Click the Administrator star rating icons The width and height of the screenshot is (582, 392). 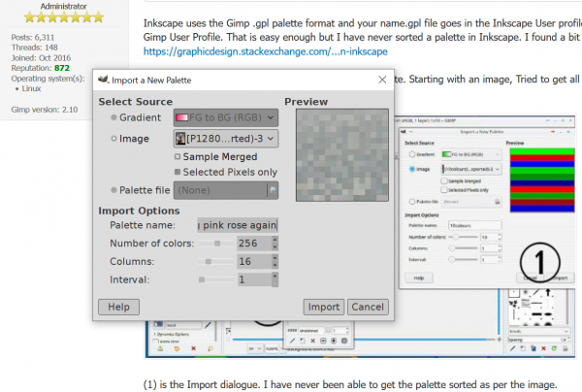point(63,17)
